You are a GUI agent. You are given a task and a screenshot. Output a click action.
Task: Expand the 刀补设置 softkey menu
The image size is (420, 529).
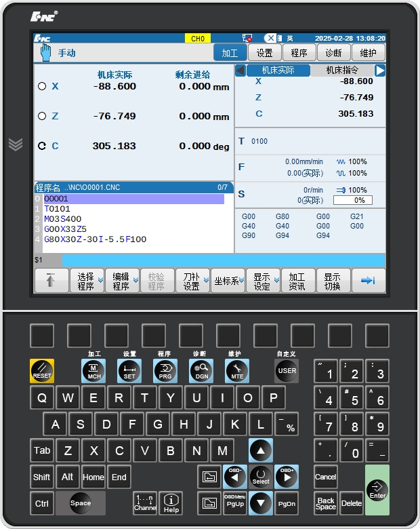point(192,281)
